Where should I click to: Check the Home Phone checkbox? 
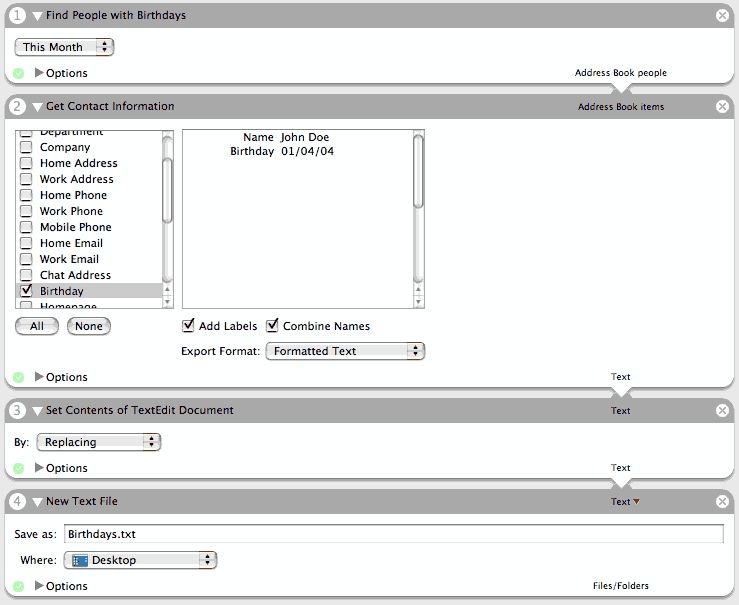click(26, 195)
